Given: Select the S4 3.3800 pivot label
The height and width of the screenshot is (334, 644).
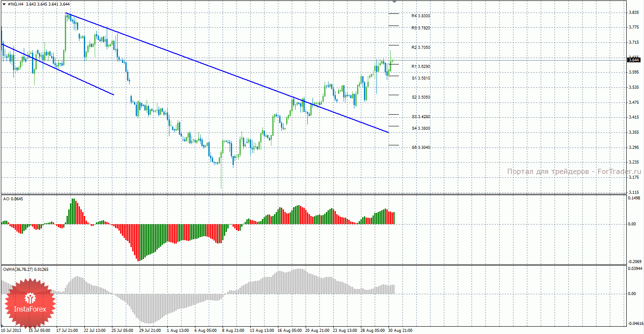Looking at the screenshot, I should [x=421, y=128].
